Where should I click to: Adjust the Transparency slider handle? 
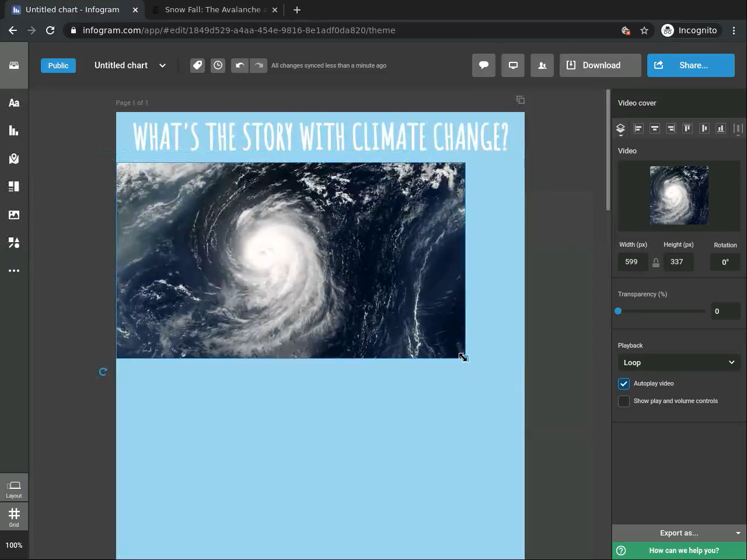point(618,311)
